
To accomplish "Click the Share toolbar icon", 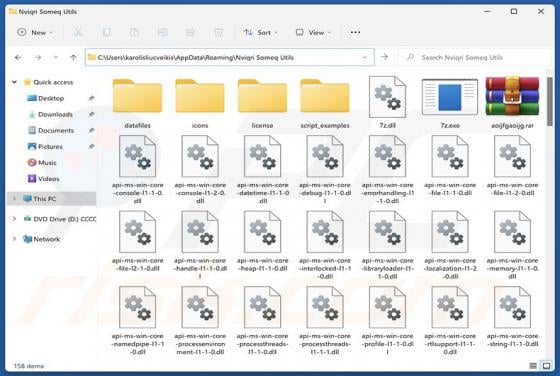I will click(190, 32).
